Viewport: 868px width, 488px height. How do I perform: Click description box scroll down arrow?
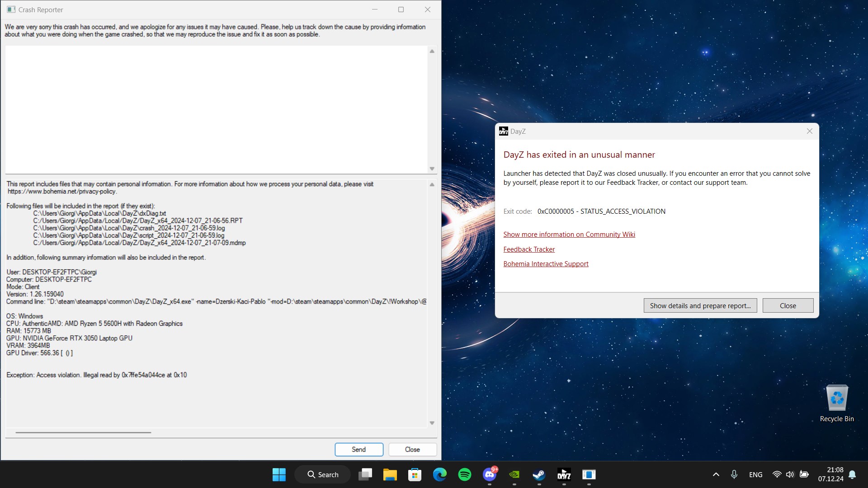pos(432,169)
